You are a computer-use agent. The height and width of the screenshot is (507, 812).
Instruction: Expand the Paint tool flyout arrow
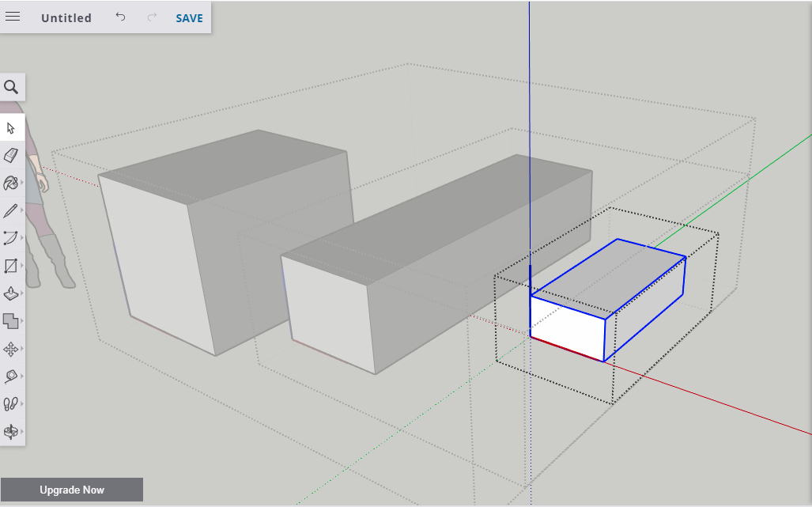(x=22, y=183)
